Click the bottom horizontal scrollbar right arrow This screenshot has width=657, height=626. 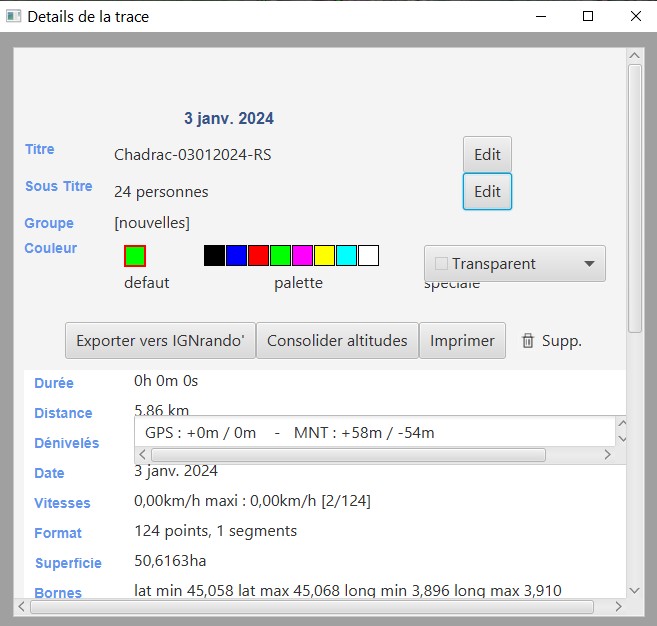618,606
